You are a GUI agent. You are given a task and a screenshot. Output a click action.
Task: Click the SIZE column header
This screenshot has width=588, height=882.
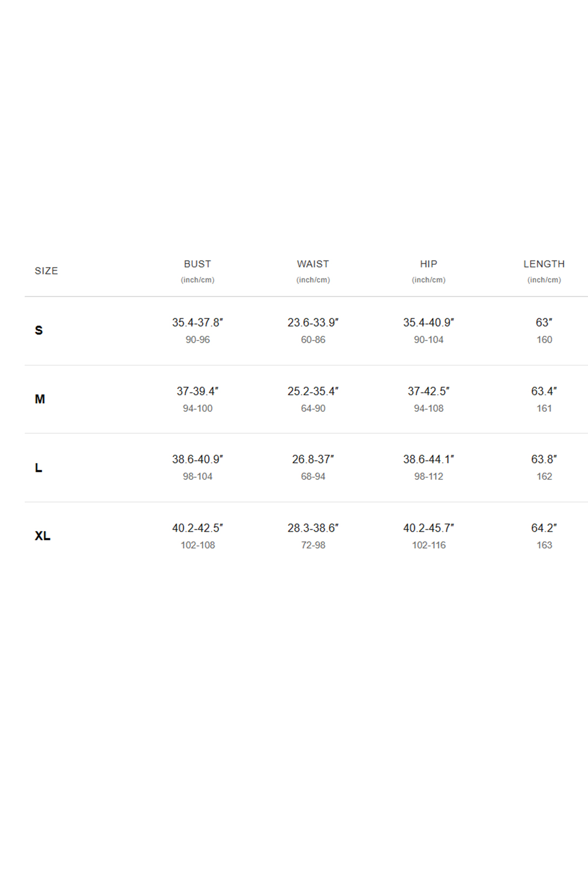(46, 271)
